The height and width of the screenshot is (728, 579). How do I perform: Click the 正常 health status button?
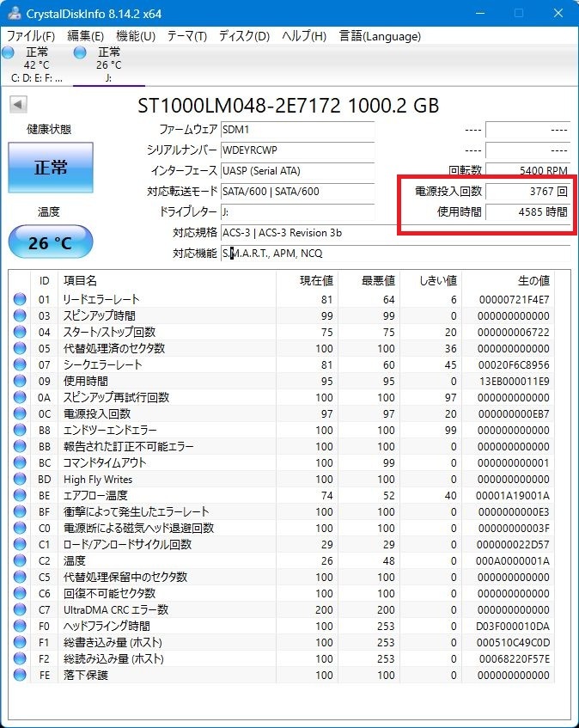tap(51, 168)
